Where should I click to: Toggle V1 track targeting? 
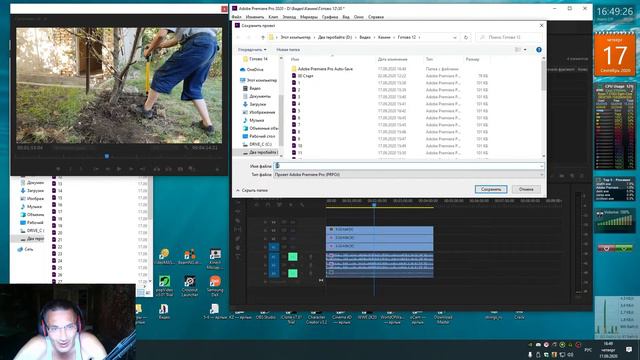point(273,247)
